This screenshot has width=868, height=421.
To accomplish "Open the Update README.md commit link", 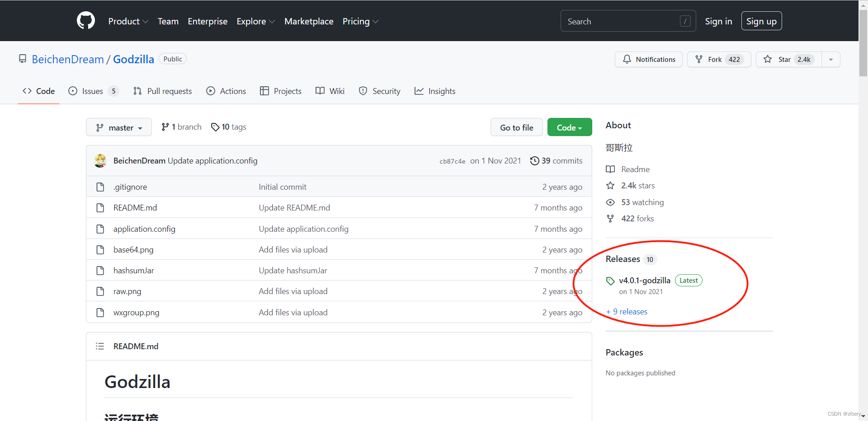I will (x=294, y=208).
